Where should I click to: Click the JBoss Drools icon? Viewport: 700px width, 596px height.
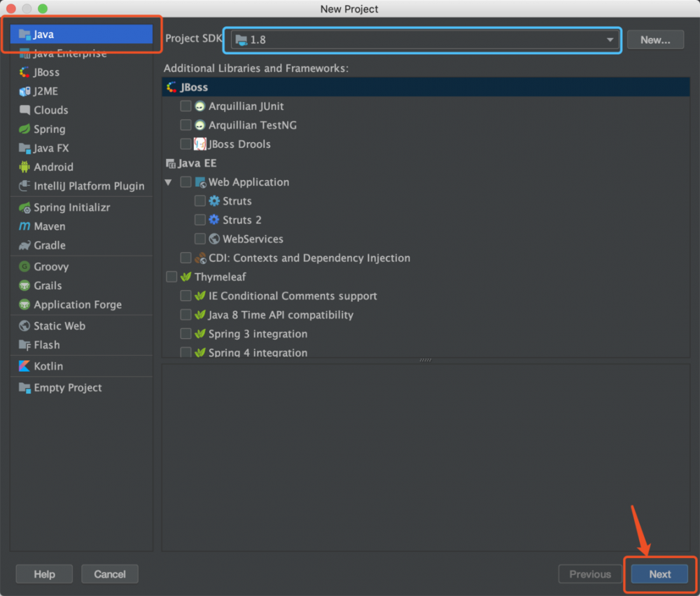pos(200,144)
